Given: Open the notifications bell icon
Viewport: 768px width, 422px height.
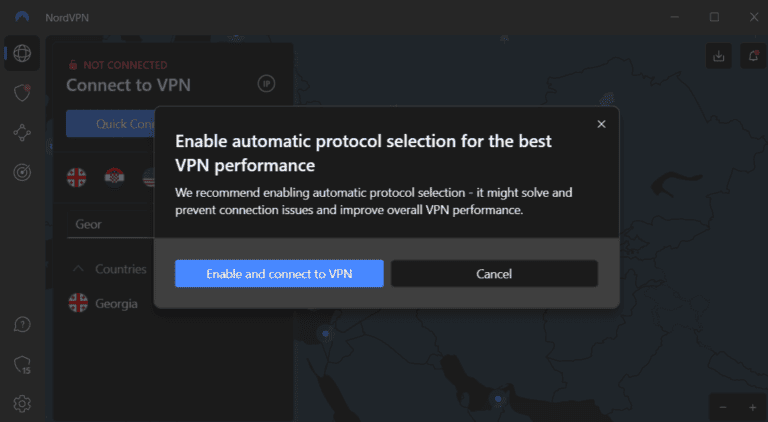Looking at the screenshot, I should pyautogui.click(x=753, y=57).
